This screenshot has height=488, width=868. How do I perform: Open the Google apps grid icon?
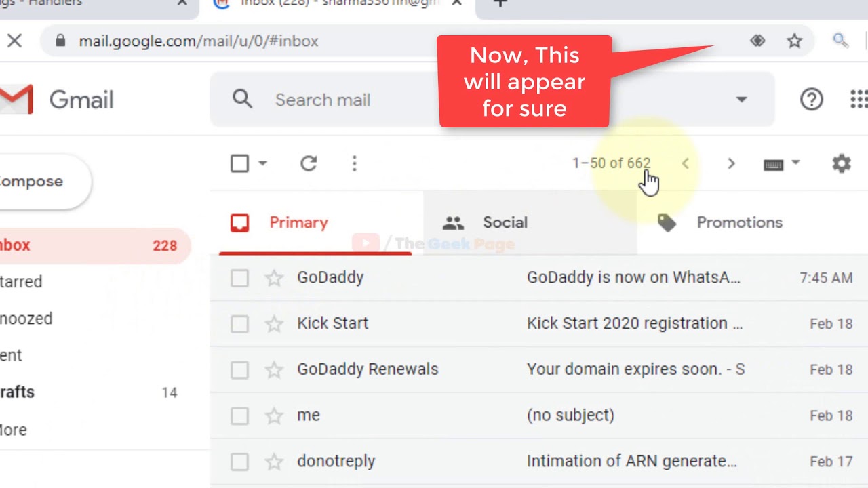pos(859,100)
